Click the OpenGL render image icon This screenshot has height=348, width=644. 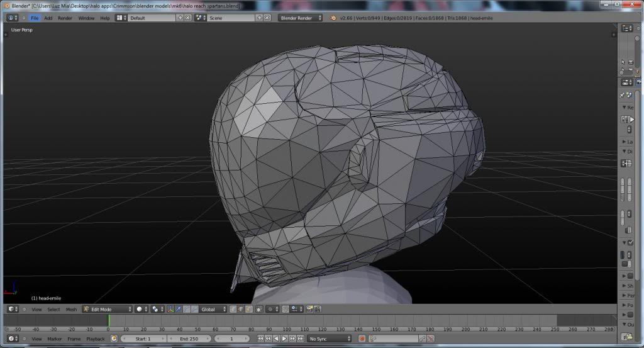pos(309,309)
